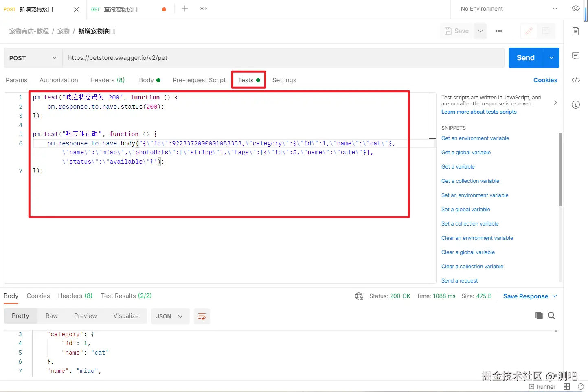Open the POST method dropdown
Viewport: 588px width, 392px height.
click(x=33, y=58)
